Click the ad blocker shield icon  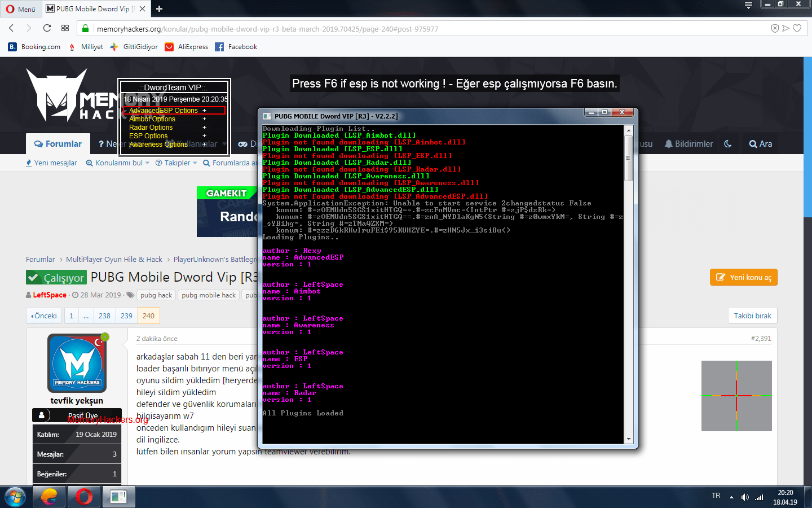pos(775,28)
